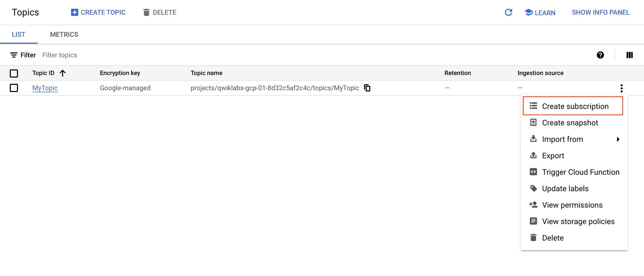Expand the Import from submenu

[x=618, y=139]
